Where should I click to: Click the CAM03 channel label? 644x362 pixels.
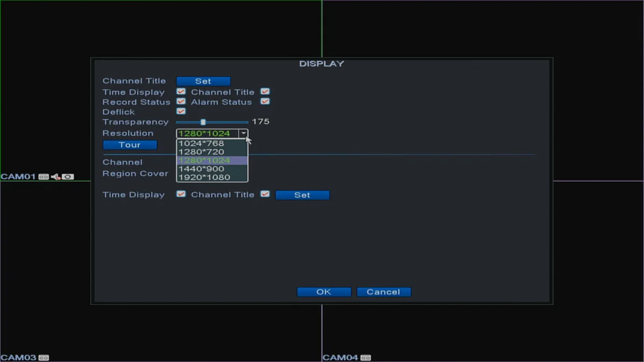[x=18, y=358]
